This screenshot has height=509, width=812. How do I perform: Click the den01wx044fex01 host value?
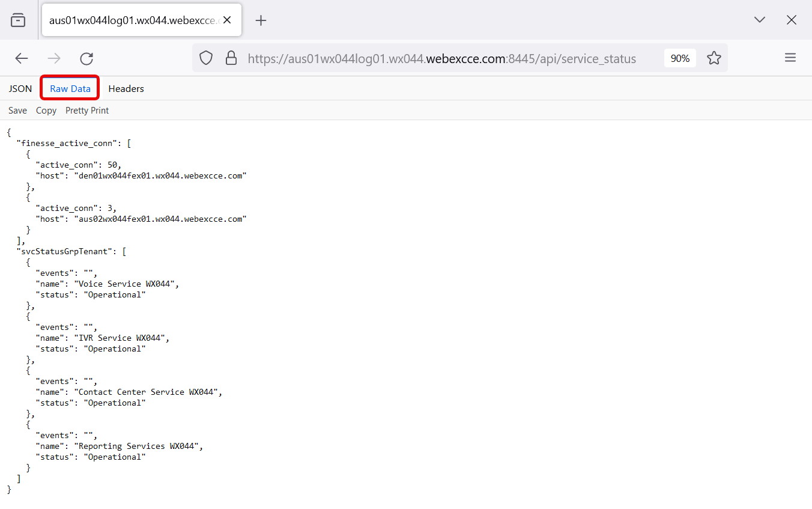pyautogui.click(x=160, y=175)
